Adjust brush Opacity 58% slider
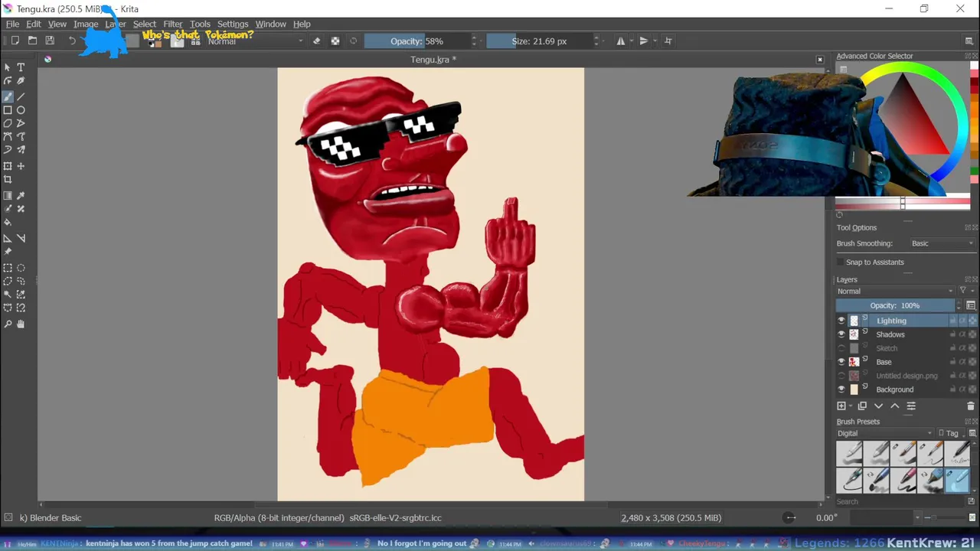This screenshot has height=551, width=980. 416,41
